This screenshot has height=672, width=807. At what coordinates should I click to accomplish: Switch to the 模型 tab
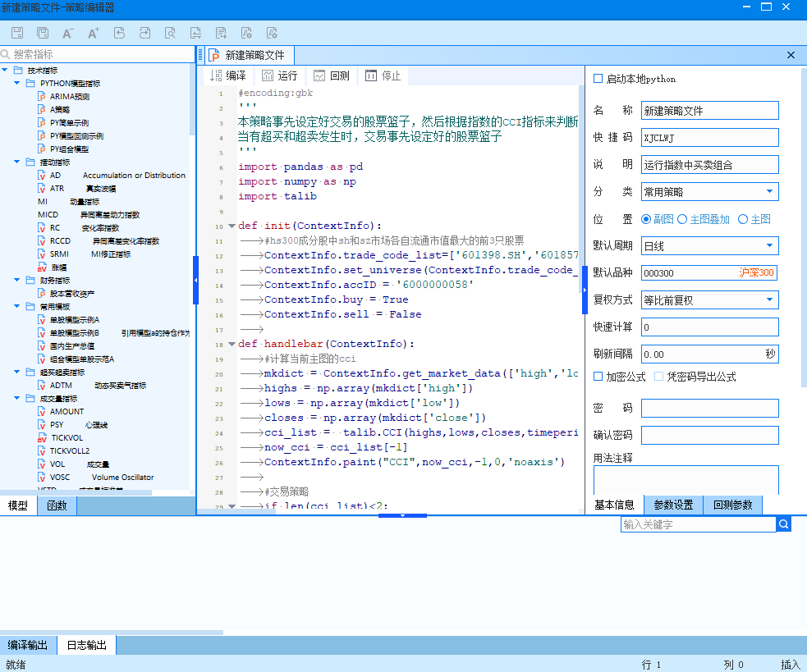(x=19, y=505)
